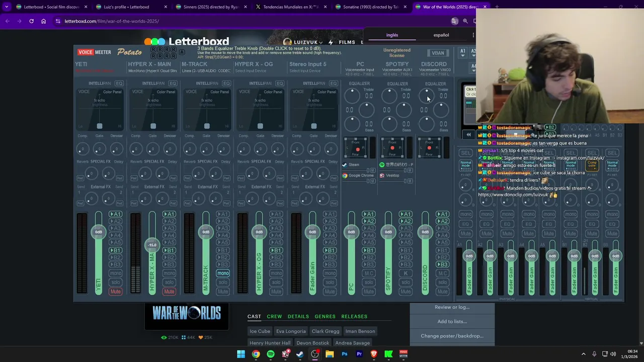644x362 pixels.
Task: Click the Windows Start button
Action: pyautogui.click(x=241, y=354)
